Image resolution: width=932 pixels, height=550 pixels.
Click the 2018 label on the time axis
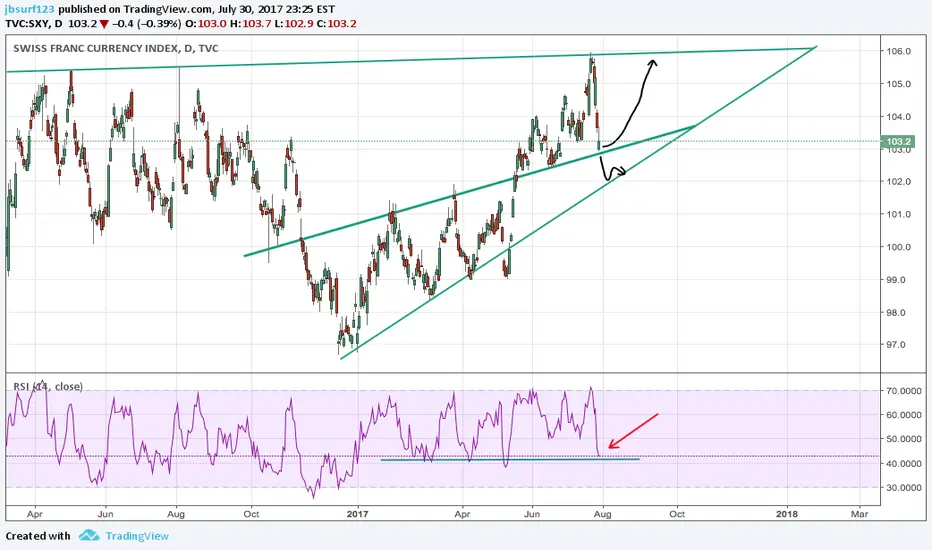788,514
